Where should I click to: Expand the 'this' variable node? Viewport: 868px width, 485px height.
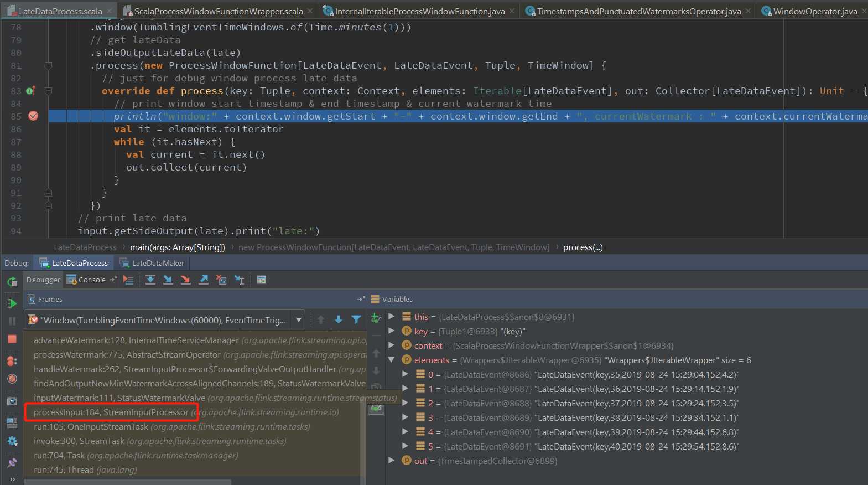[x=392, y=316]
